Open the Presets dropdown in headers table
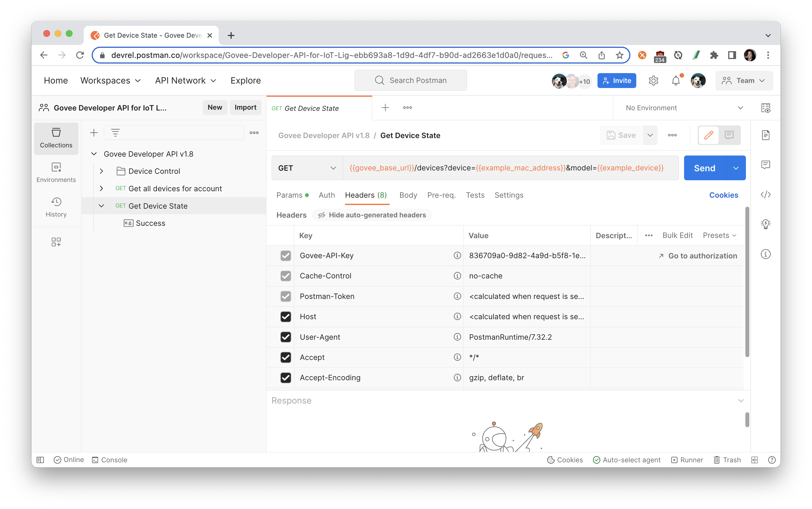The image size is (812, 509). tap(719, 235)
